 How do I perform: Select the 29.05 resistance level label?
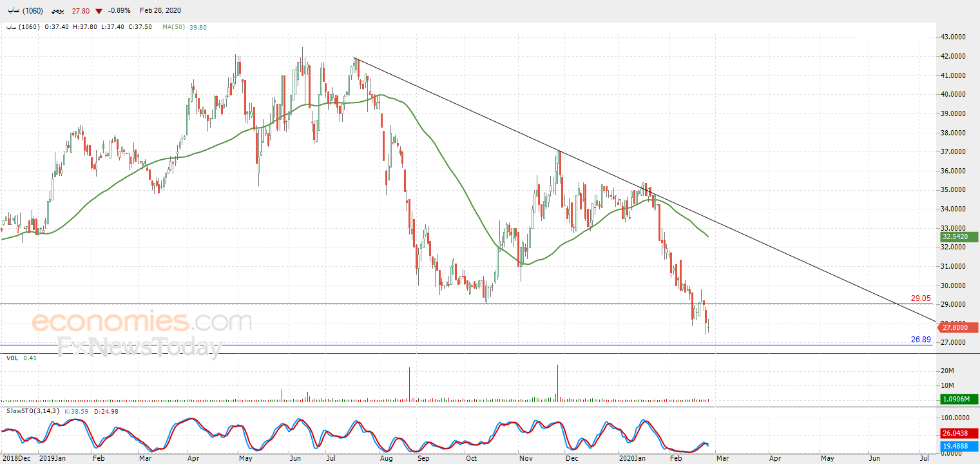[920, 298]
